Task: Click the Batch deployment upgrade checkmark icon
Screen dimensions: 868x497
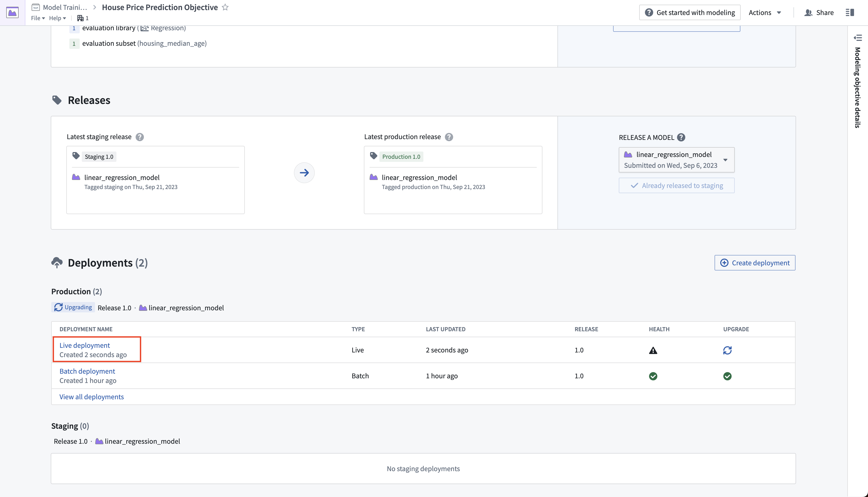Action: point(727,376)
